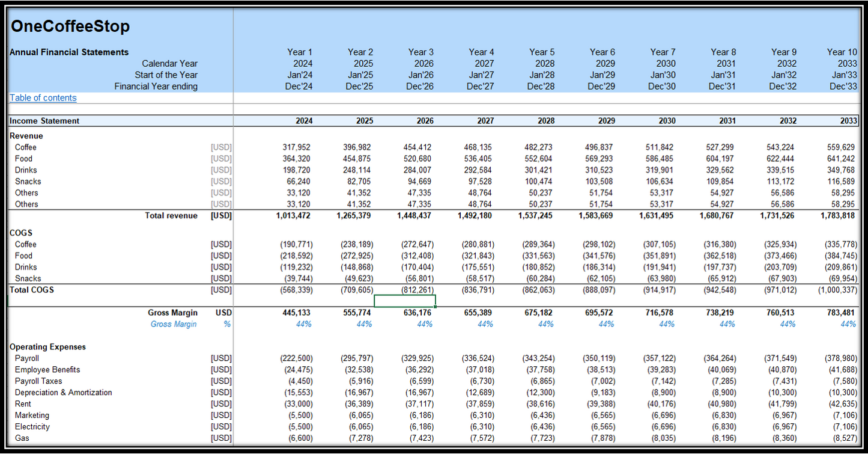Viewport: 868px width, 454px height.
Task: Click Gross Margin USD value for 2028
Action: 539,313
